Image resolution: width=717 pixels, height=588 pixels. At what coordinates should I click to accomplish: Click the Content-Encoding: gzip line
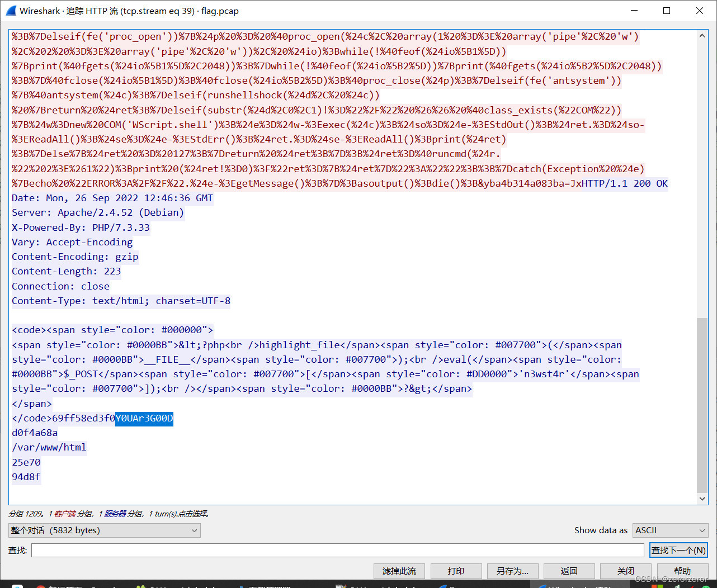point(75,257)
